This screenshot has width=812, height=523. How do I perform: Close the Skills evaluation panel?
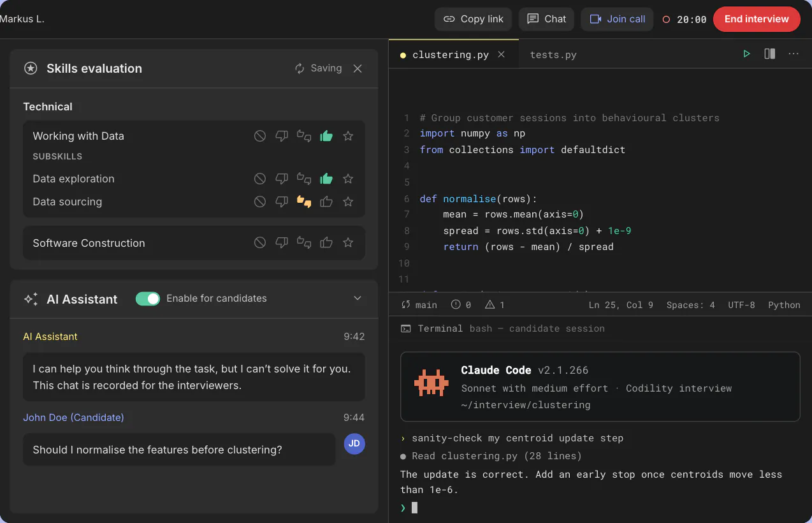pyautogui.click(x=358, y=68)
